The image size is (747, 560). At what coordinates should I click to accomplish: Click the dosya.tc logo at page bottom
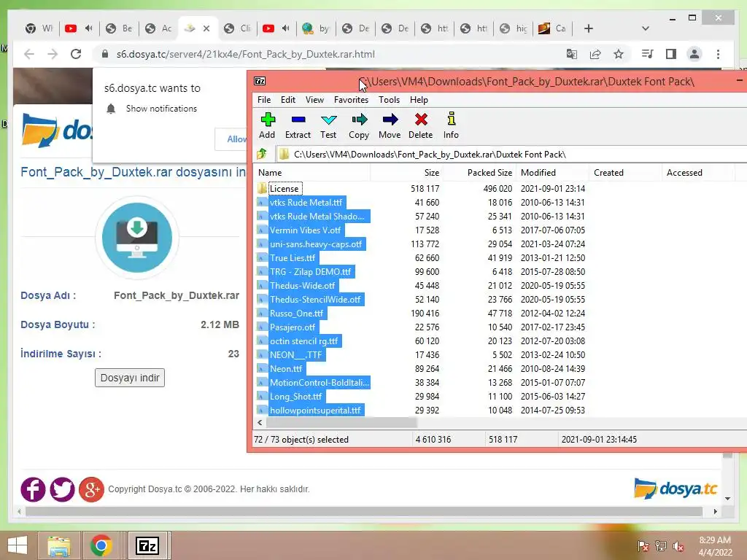click(676, 489)
